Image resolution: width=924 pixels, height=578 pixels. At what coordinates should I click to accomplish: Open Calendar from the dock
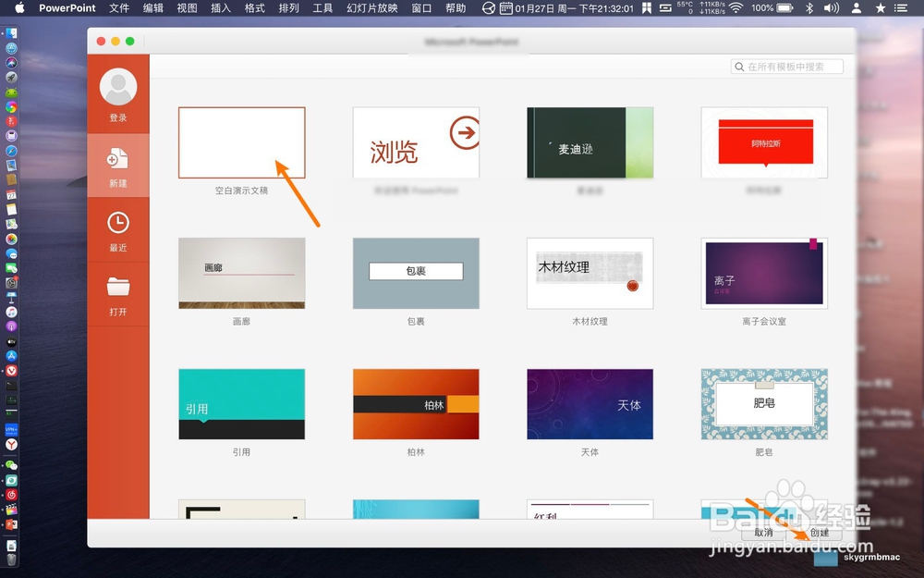[11, 194]
